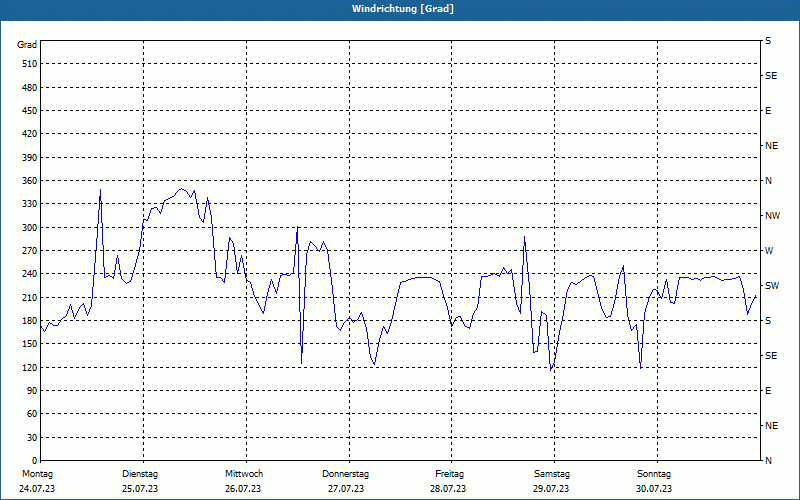Select the 330 value on left axis
The image size is (800, 500).
tap(30, 204)
